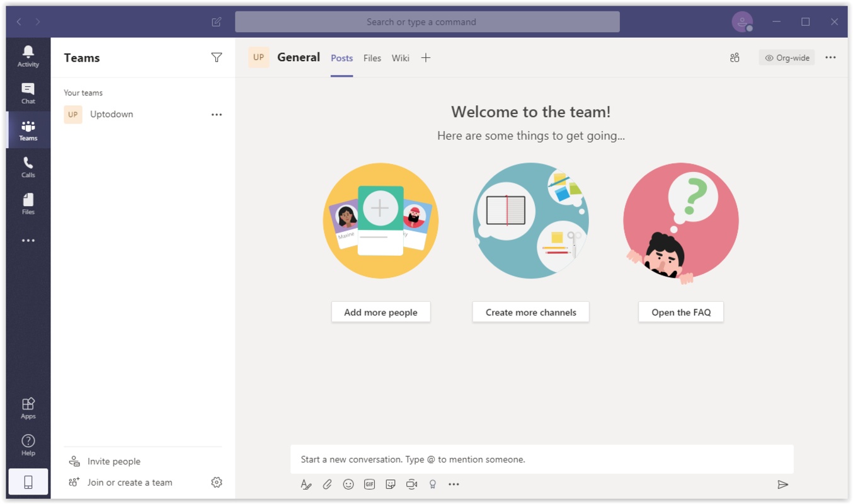This screenshot has width=853, height=504.
Task: Click the Meet now video icon
Action: pos(411,484)
